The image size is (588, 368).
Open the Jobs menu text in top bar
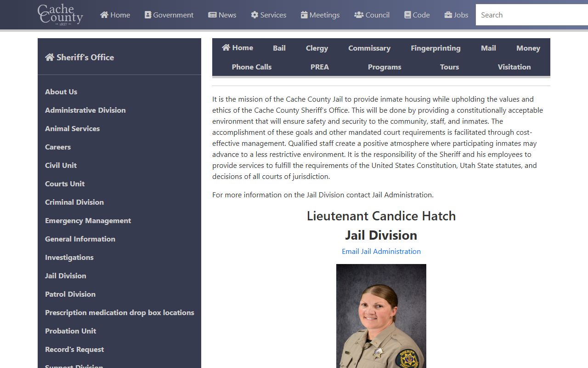tap(461, 15)
